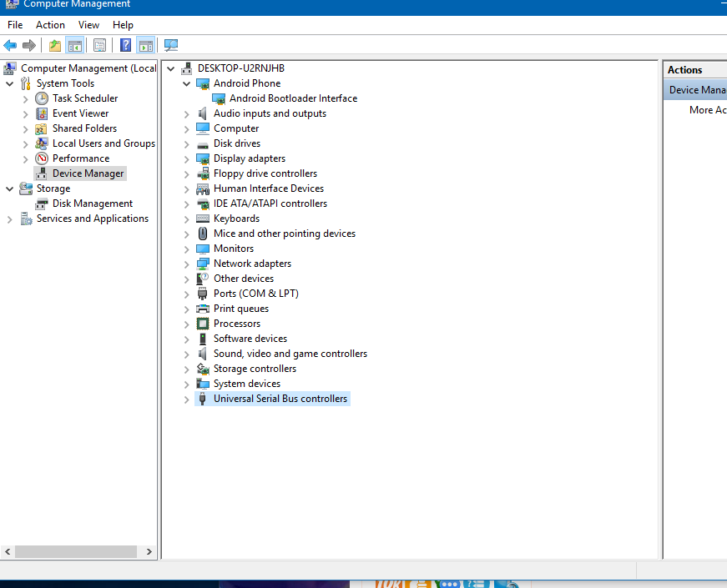727x588 pixels.
Task: Collapse the Android Phone category
Action: coord(187,83)
